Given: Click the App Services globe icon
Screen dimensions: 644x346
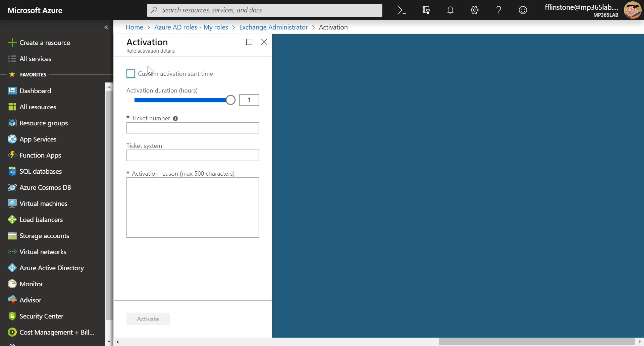Looking at the screenshot, I should pos(12,139).
